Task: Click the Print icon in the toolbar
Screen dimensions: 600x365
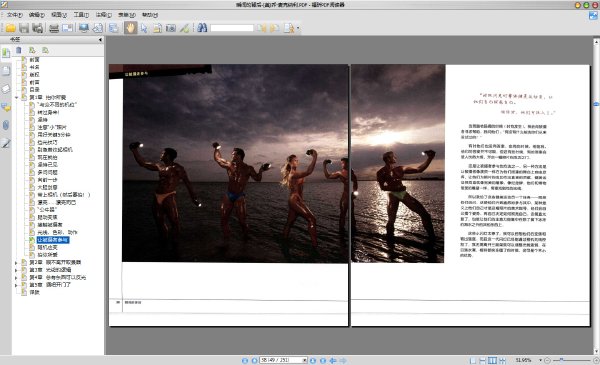Action: (54, 28)
